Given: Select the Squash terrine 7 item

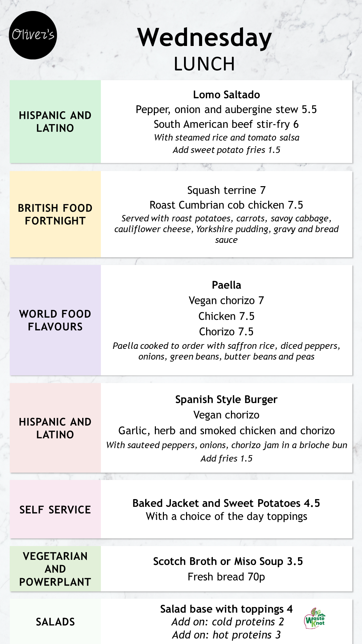Looking at the screenshot, I should pos(227,190).
